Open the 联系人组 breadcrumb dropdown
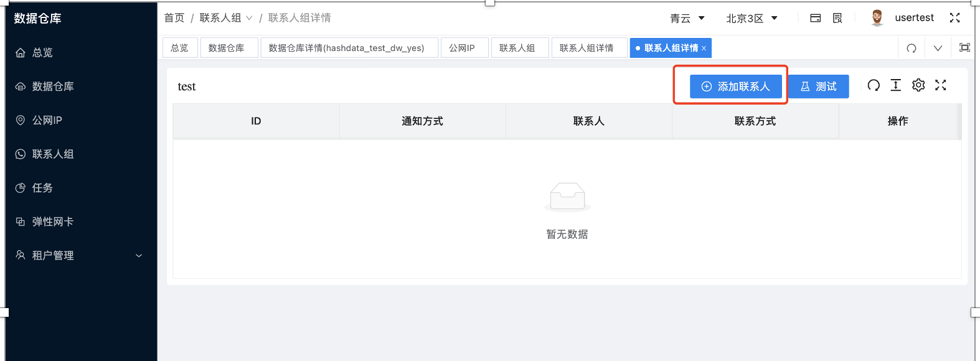 tap(226, 18)
